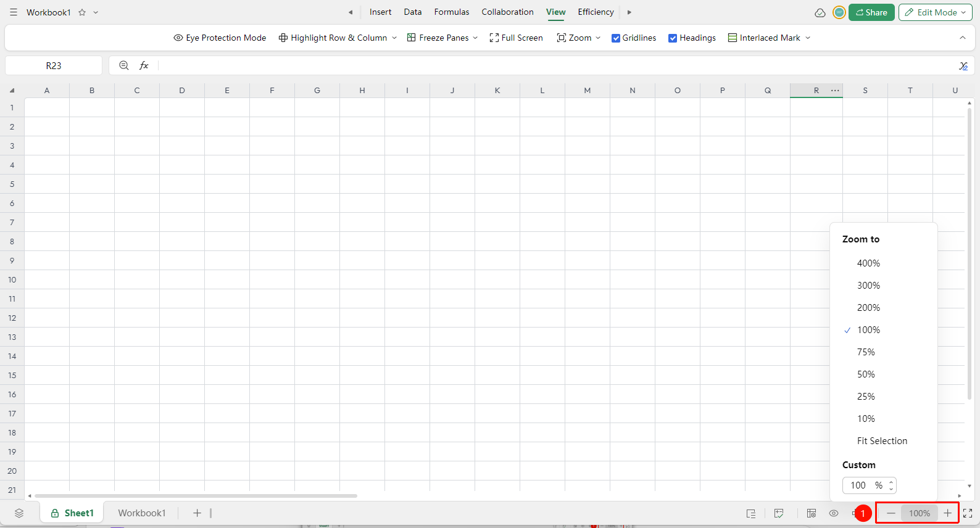Click the cloud sync status icon
980x528 pixels.
820,12
